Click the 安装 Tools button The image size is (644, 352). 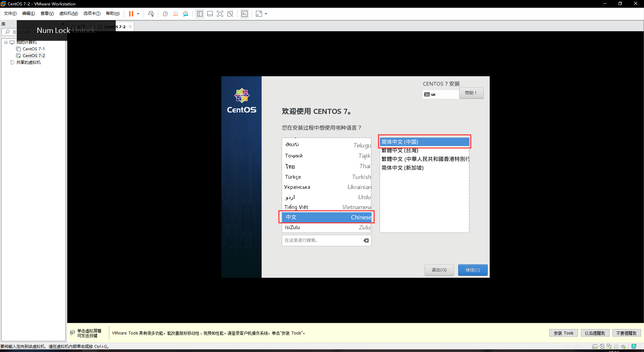pyautogui.click(x=563, y=333)
